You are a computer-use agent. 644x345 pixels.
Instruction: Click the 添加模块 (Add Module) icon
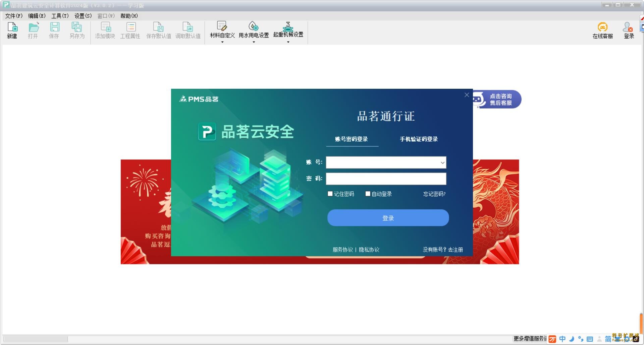(x=106, y=27)
